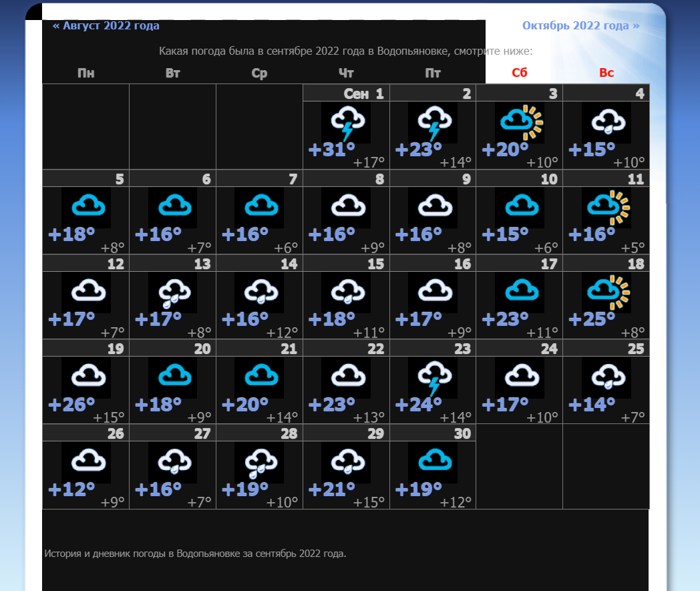Open the rain icon for September 13
The width and height of the screenshot is (700, 591).
173,292
